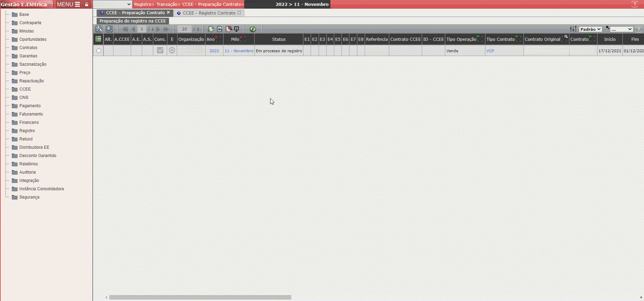This screenshot has width=644, height=301.
Task: Click the green circular refresh icon
Action: click(x=252, y=29)
